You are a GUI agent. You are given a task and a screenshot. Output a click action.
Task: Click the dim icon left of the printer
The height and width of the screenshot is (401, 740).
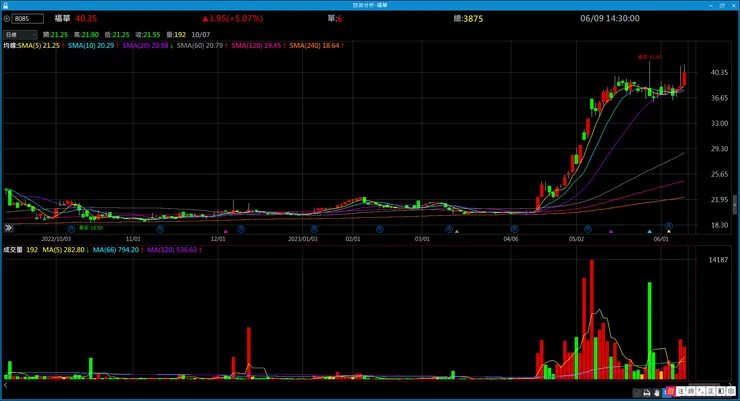coord(637,393)
